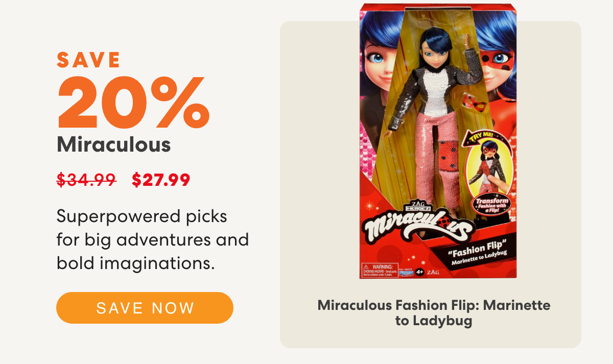Viewport: 613px width, 364px height.
Task: Click the SAVE NOW button
Action: pyautogui.click(x=145, y=308)
